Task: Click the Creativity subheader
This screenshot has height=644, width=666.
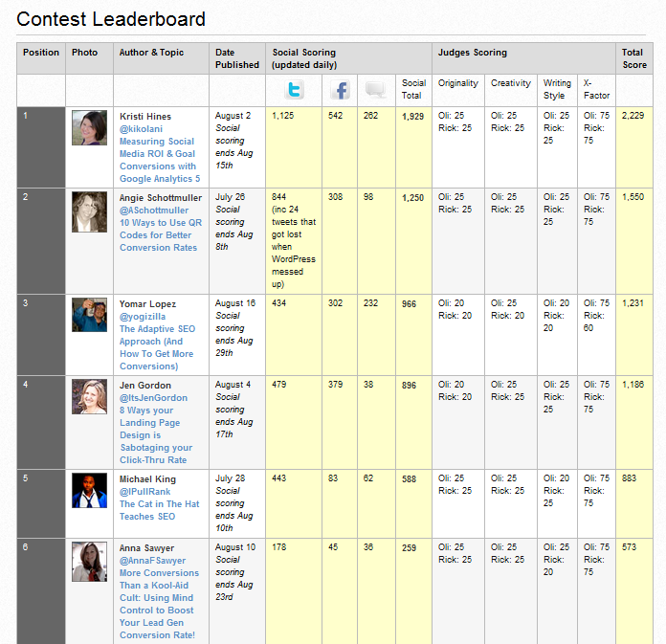Action: 511,83
